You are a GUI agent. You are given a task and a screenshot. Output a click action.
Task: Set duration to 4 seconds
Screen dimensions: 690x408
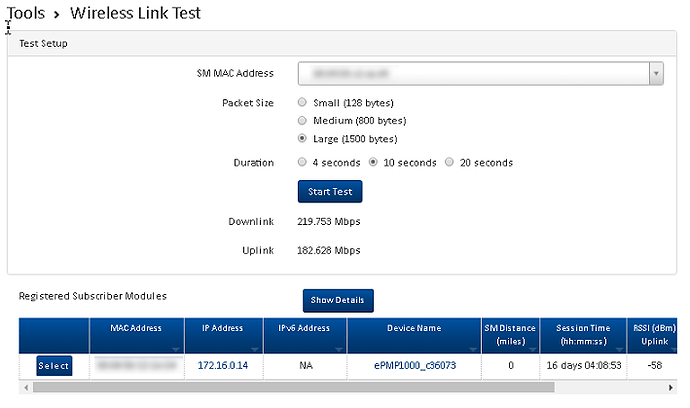(x=303, y=162)
